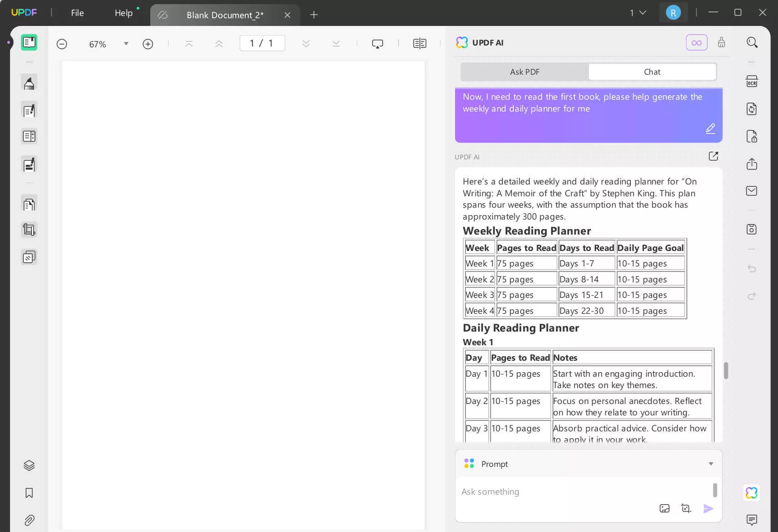Viewport: 778px width, 532px height.
Task: Click the Ask something input box
Action: [x=583, y=492]
